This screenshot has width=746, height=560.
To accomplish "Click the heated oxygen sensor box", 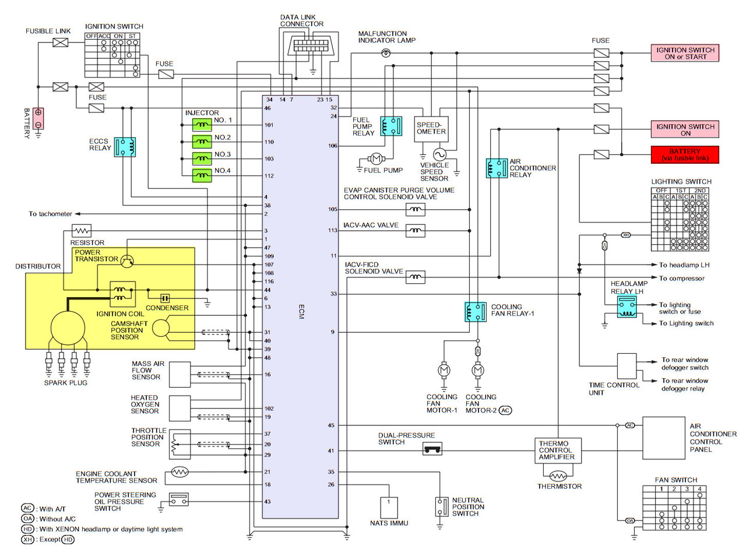I will coord(180,408).
